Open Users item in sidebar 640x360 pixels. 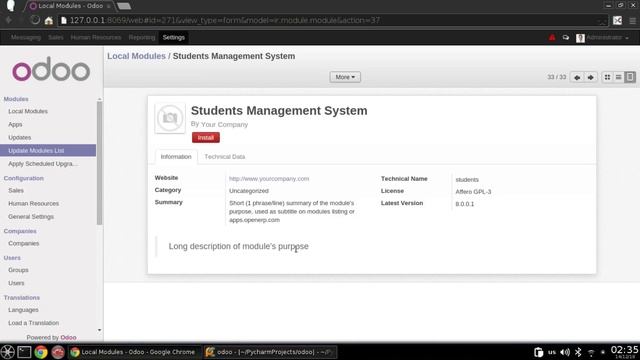[x=16, y=283]
